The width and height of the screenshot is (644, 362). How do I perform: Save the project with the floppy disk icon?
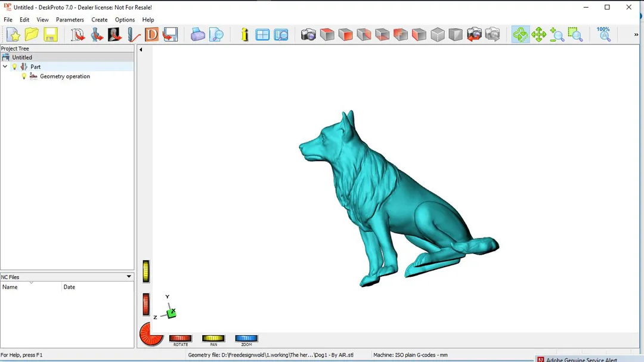[x=50, y=35]
